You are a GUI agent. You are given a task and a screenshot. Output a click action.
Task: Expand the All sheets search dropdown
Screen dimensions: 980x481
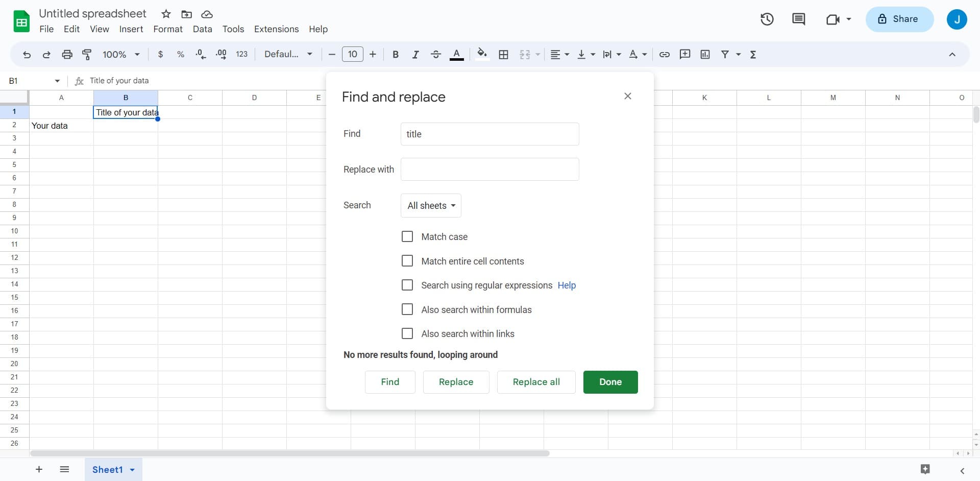(x=431, y=205)
